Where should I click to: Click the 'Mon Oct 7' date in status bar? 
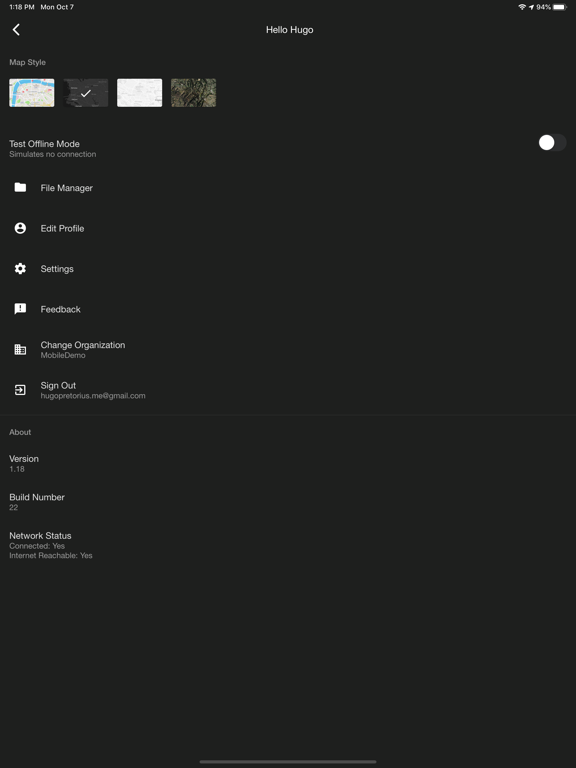click(x=57, y=7)
